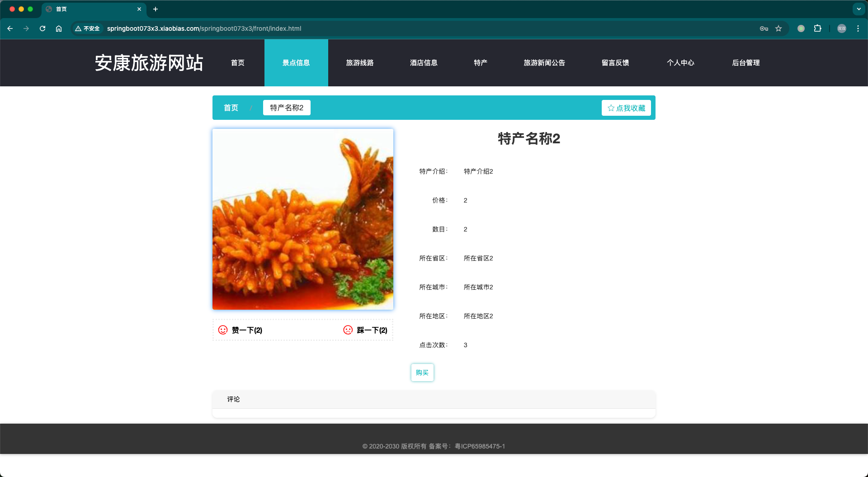Open a new browser tab

(156, 9)
